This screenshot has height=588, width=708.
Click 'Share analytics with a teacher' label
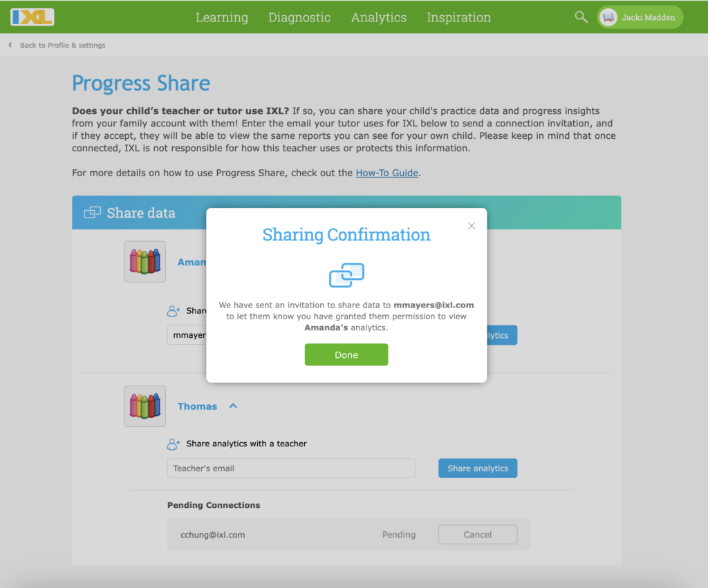coord(247,444)
